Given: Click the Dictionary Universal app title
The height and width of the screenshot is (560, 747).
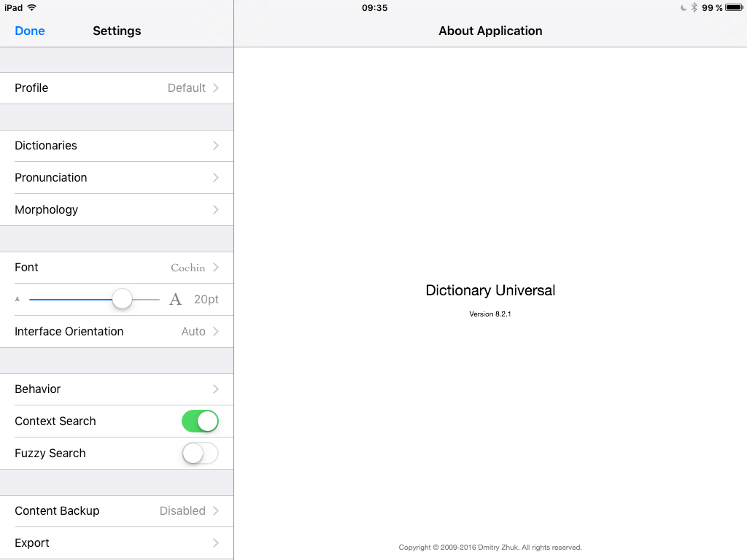Looking at the screenshot, I should coord(490,290).
